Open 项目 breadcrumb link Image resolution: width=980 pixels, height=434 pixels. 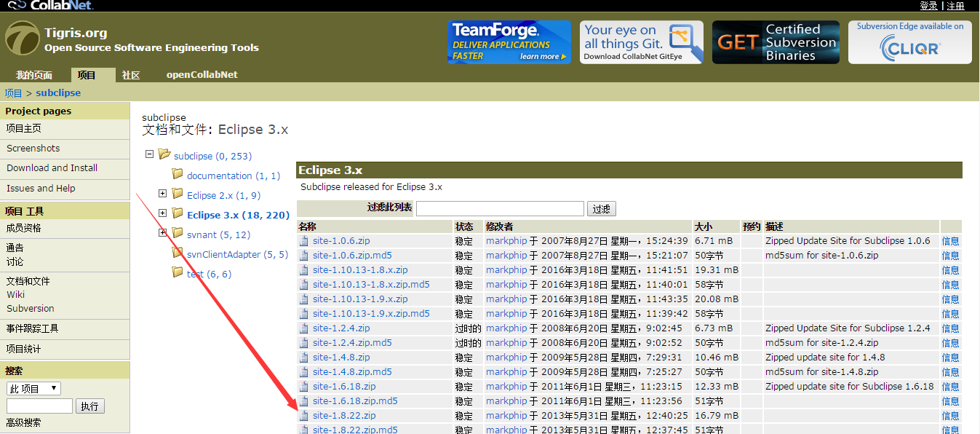[x=13, y=92]
